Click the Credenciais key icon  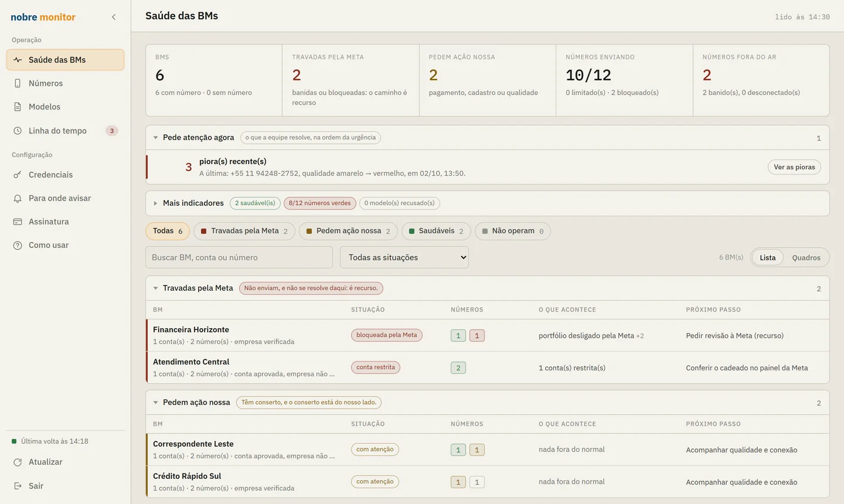tap(18, 175)
